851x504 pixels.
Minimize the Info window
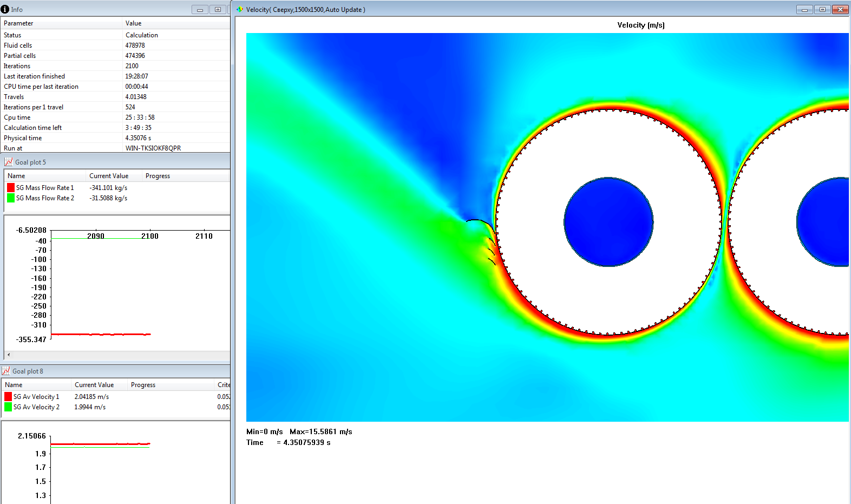[x=200, y=10]
